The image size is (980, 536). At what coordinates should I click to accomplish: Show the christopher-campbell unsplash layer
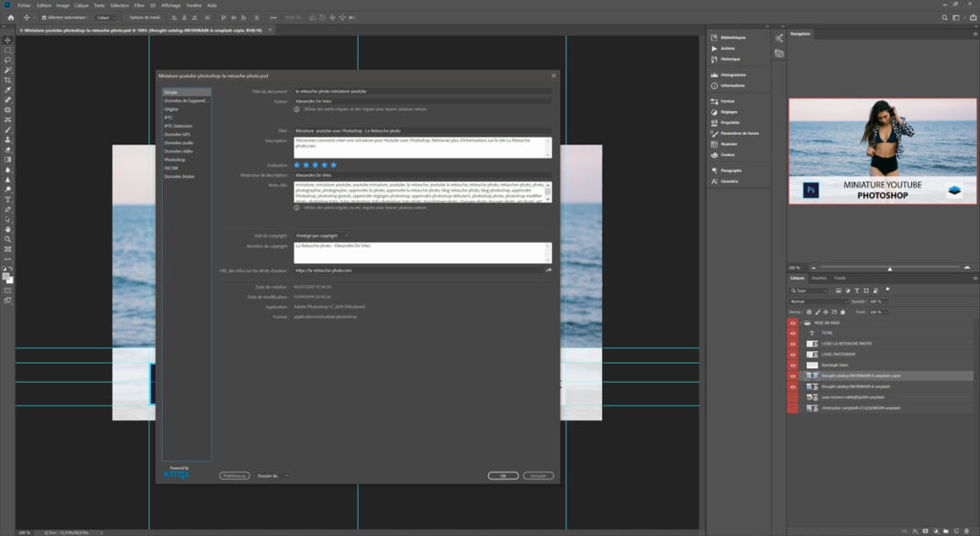792,408
